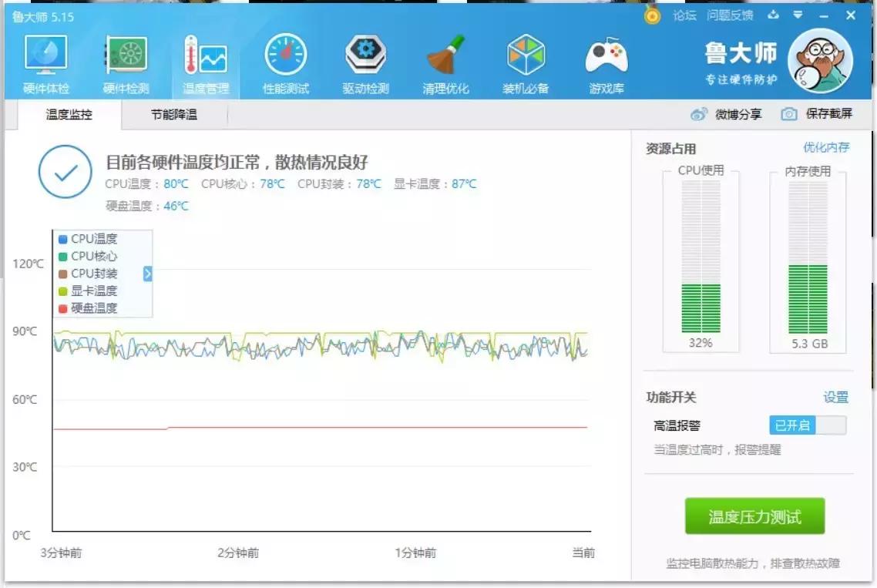Select the 装机必备 essentials icon
The width and height of the screenshot is (877, 588).
click(x=526, y=58)
